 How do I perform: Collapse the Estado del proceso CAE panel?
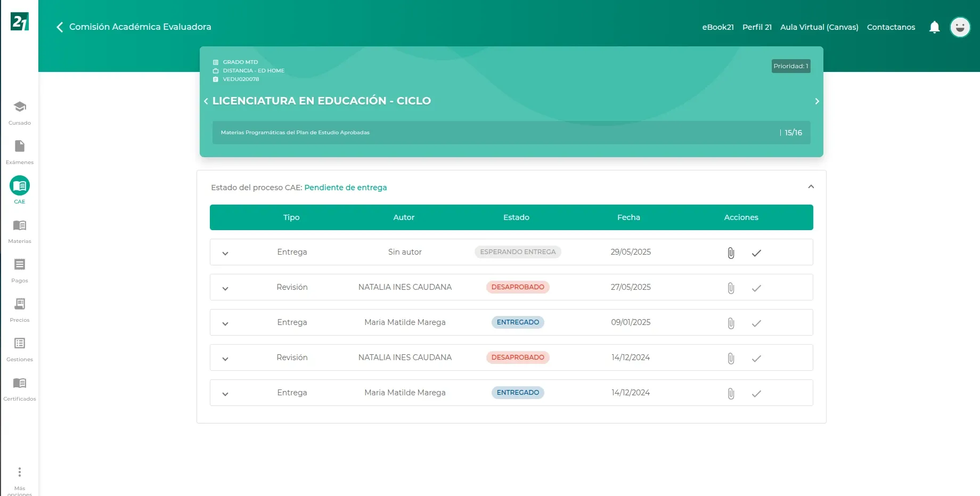[x=811, y=187]
